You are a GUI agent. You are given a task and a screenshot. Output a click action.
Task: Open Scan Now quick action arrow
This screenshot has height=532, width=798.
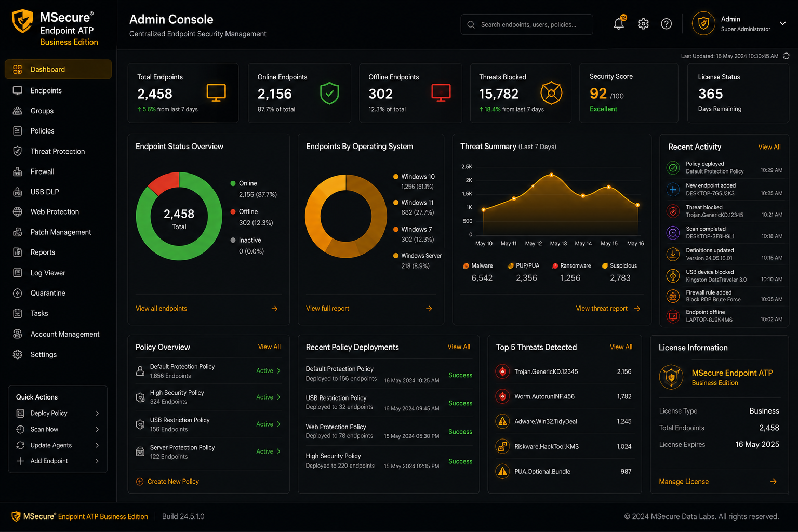[x=97, y=429]
